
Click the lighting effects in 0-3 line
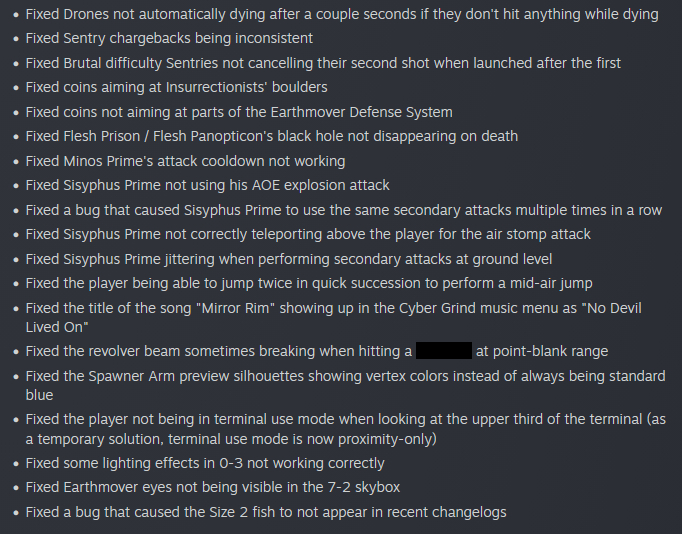[205, 463]
